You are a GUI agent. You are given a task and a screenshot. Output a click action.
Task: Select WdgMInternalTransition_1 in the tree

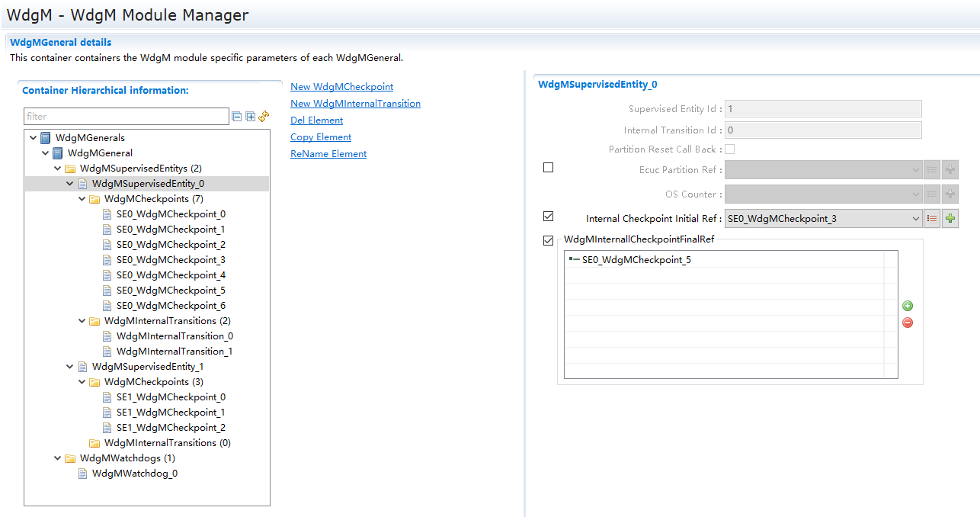pyautogui.click(x=175, y=352)
